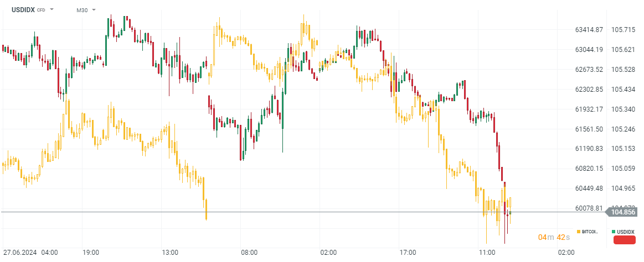The height and width of the screenshot is (262, 644).
Task: Click the 104.856 current price tag
Action: [622, 212]
